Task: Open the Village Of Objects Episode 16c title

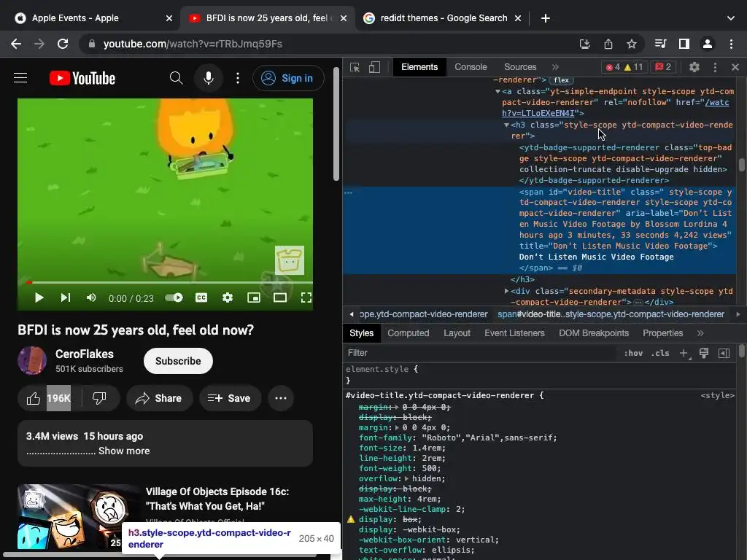Action: (x=217, y=499)
